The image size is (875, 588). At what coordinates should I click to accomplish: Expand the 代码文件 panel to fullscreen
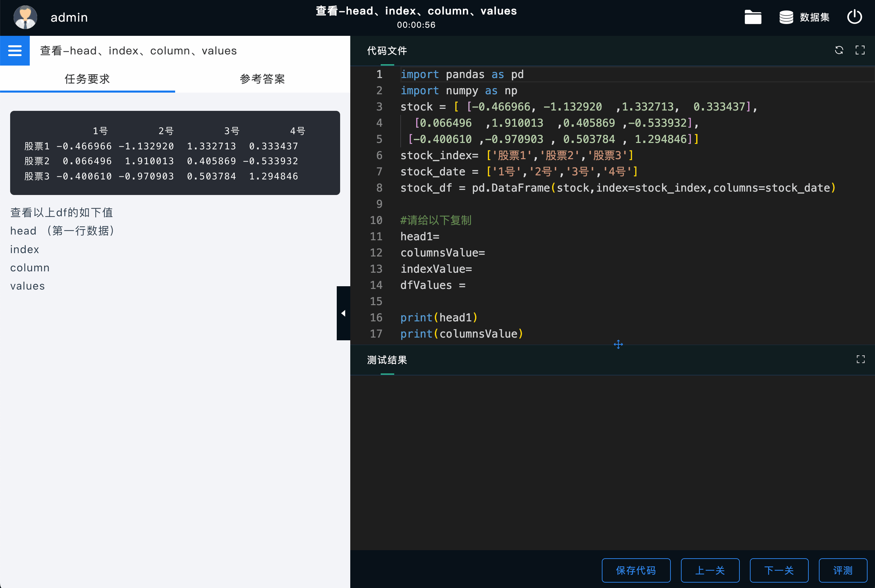pyautogui.click(x=860, y=50)
